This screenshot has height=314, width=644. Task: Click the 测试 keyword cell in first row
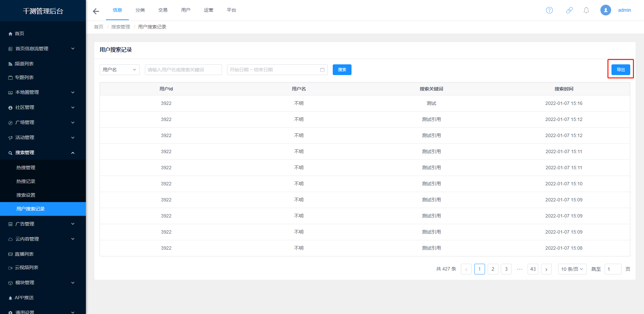[431, 103]
